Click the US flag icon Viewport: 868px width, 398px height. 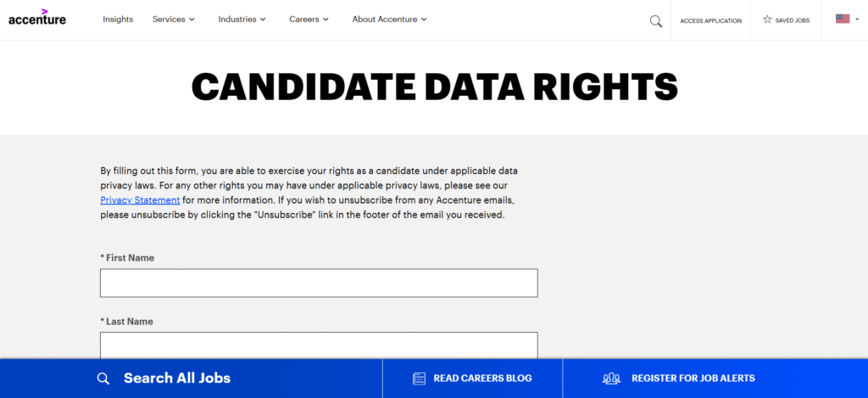pyautogui.click(x=842, y=20)
